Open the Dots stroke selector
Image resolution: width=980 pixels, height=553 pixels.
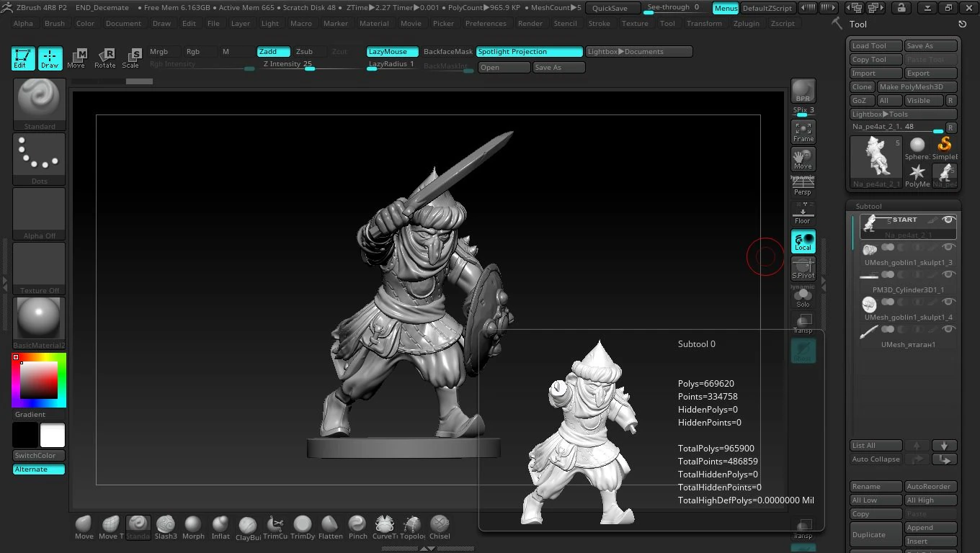tap(39, 159)
